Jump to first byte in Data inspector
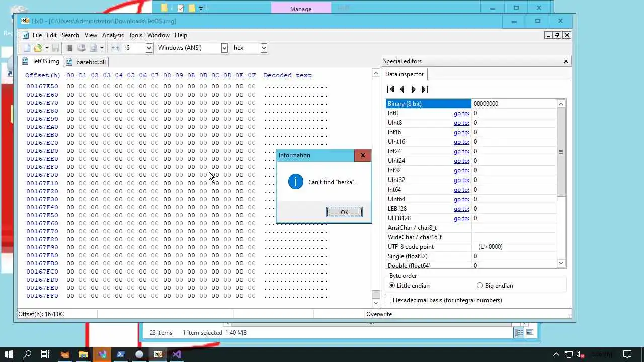Viewport: 644px width, 362px height. [390, 89]
